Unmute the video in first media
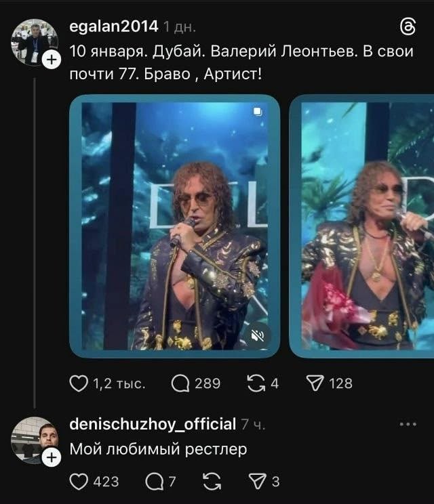 (x=258, y=334)
